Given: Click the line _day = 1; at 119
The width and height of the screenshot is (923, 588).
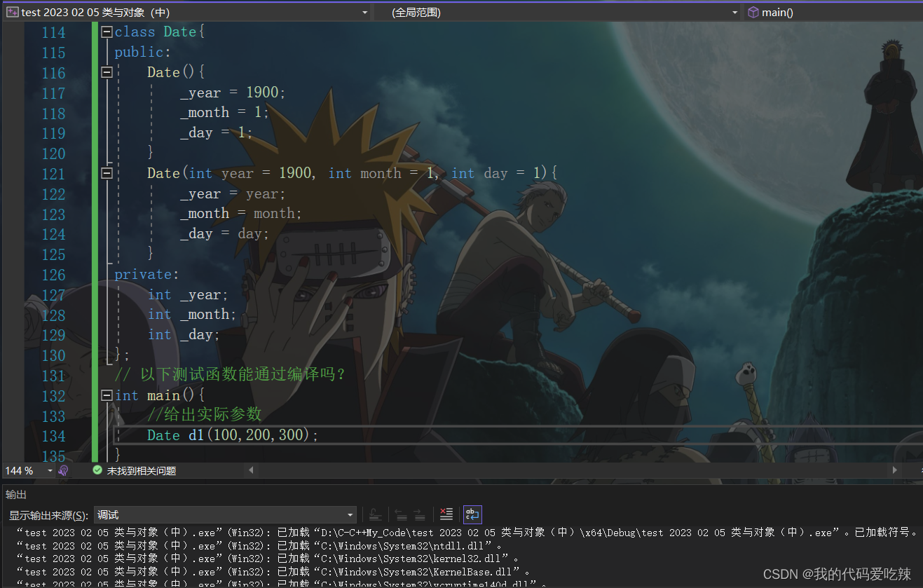Looking at the screenshot, I should tap(217, 132).
